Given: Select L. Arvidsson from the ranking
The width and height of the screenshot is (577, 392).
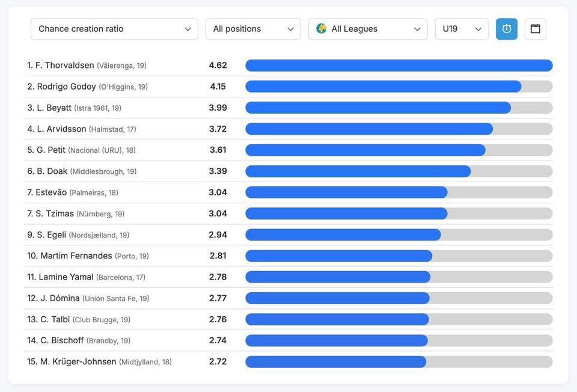Looking at the screenshot, I should (x=61, y=129).
